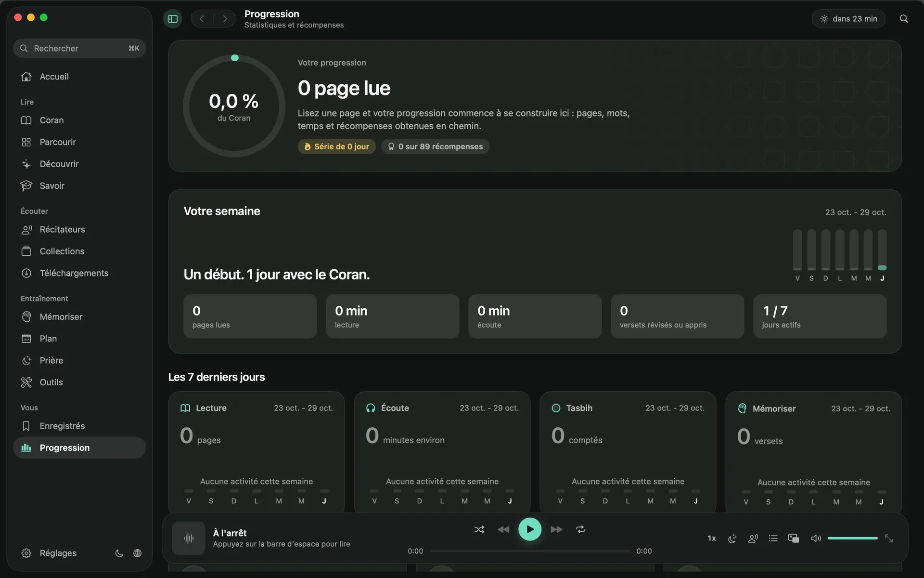Open language selector globe icon
Screen dimensions: 924x578
click(138, 553)
